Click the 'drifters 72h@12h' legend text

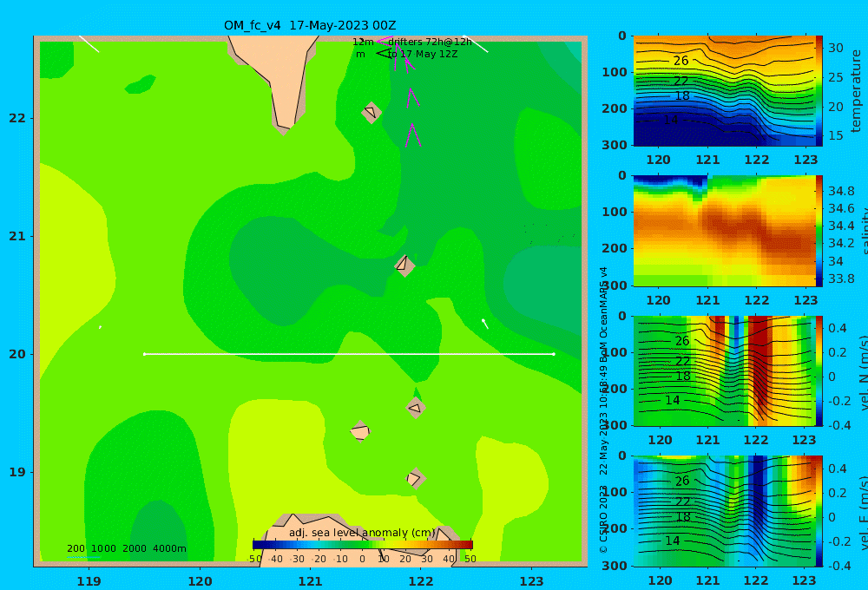pos(431,42)
